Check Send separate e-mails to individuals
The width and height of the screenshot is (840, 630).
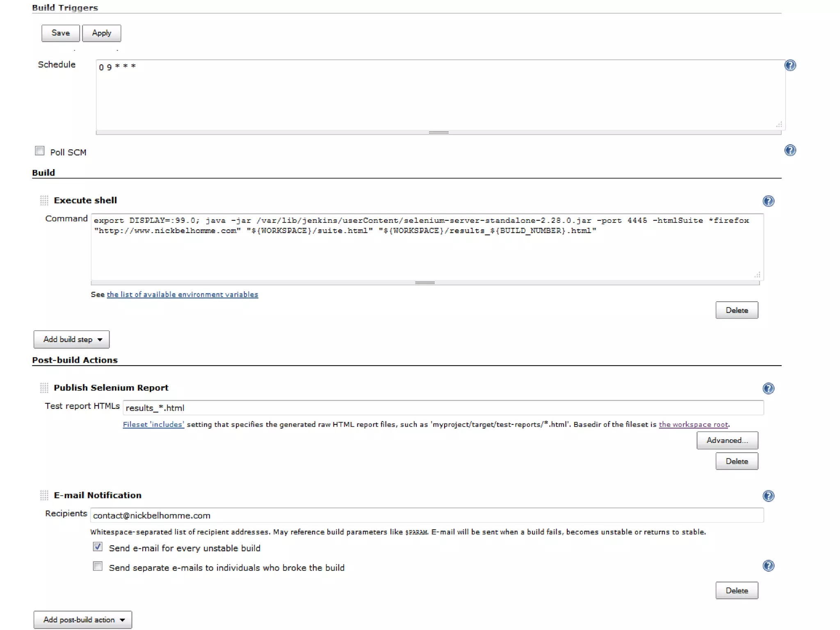pyautogui.click(x=98, y=566)
